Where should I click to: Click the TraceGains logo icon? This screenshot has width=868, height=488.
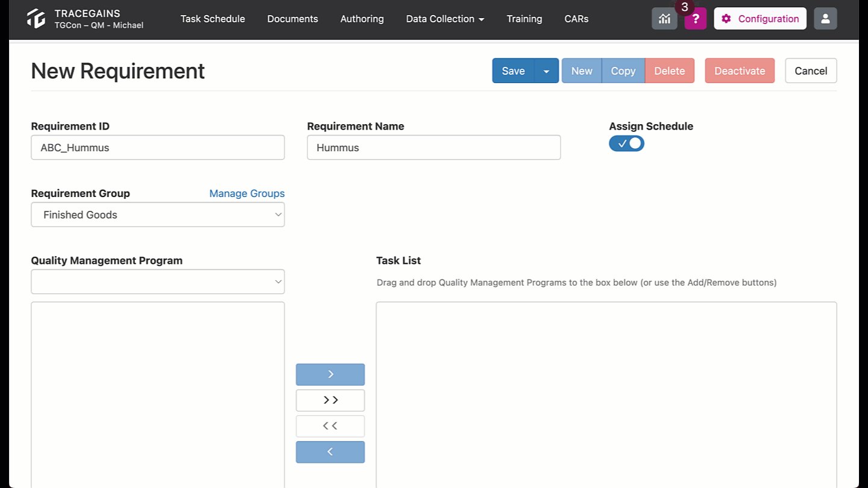pyautogui.click(x=36, y=19)
